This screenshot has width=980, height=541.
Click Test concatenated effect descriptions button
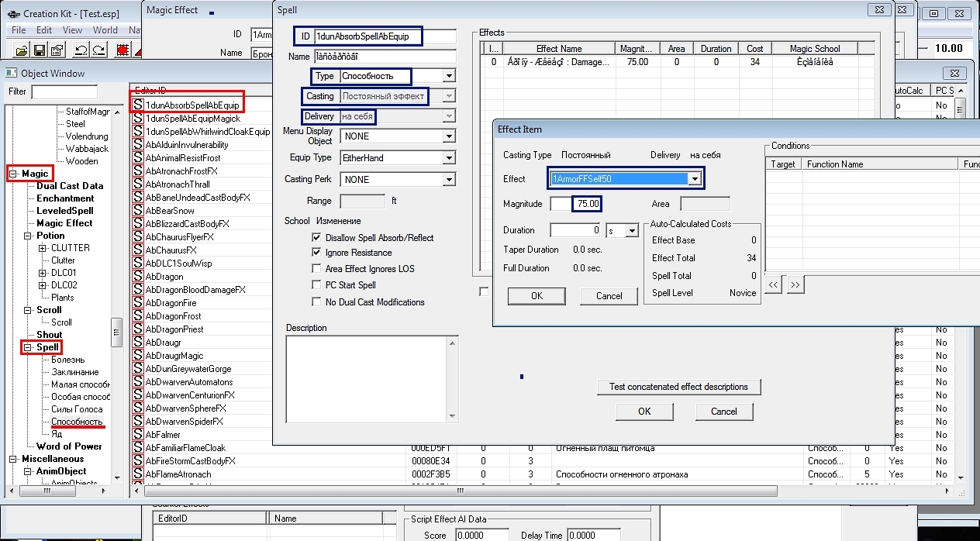pos(678,387)
